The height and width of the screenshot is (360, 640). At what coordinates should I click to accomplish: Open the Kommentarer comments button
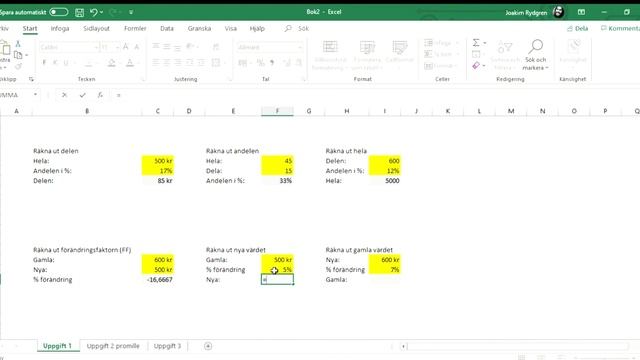point(620,29)
